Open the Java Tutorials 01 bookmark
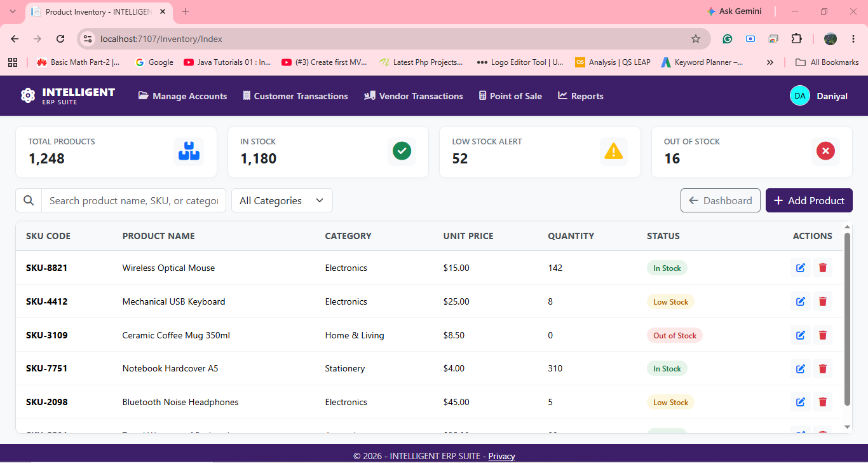 227,62
